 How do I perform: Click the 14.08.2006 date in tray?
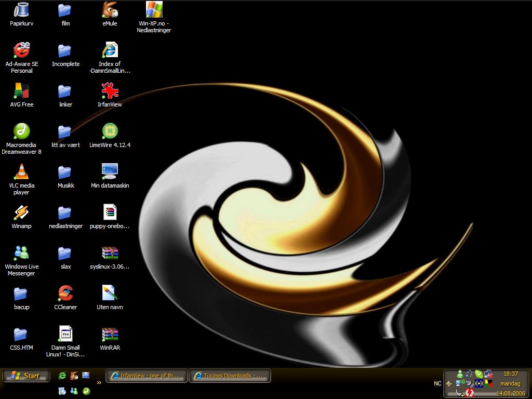(511, 393)
